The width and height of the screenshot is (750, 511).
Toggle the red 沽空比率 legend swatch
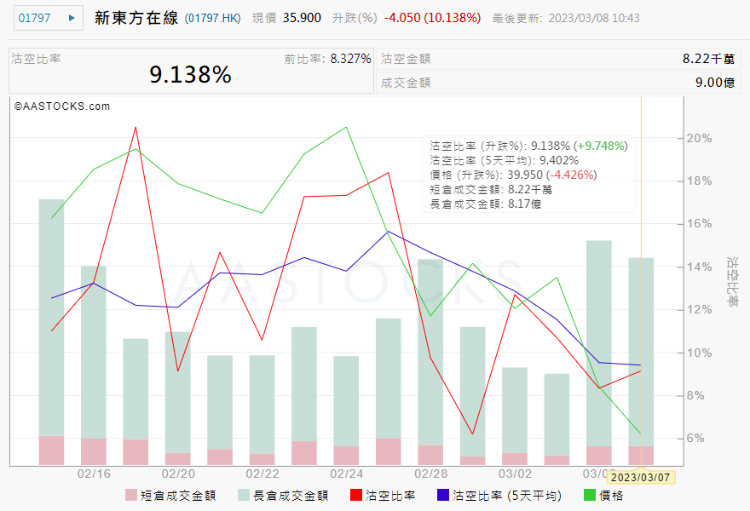356,495
